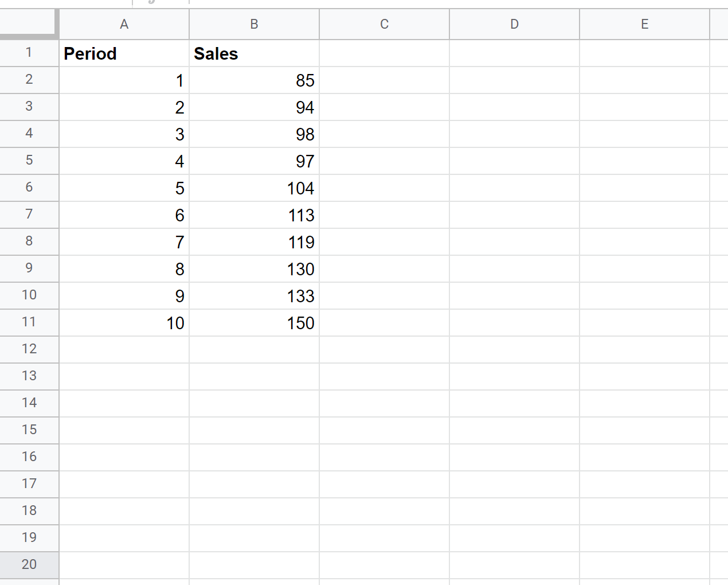
Task: Select row 1 header
Action: pyautogui.click(x=29, y=53)
